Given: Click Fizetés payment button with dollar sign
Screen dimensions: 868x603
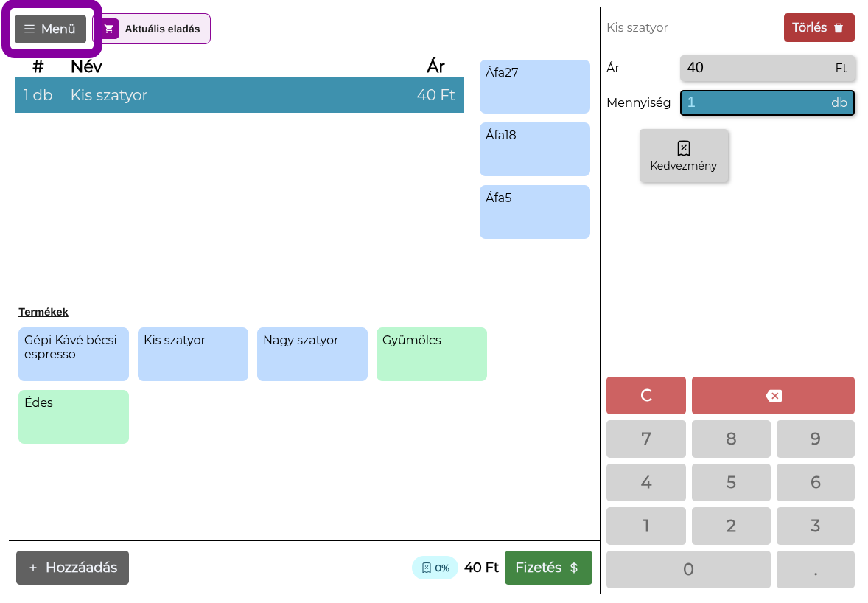Looking at the screenshot, I should [548, 568].
